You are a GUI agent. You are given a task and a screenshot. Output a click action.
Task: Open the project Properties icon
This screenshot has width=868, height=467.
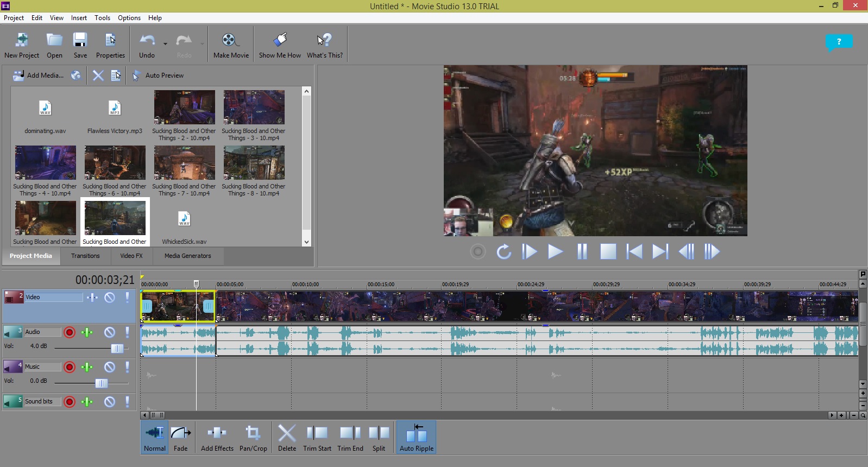click(110, 45)
